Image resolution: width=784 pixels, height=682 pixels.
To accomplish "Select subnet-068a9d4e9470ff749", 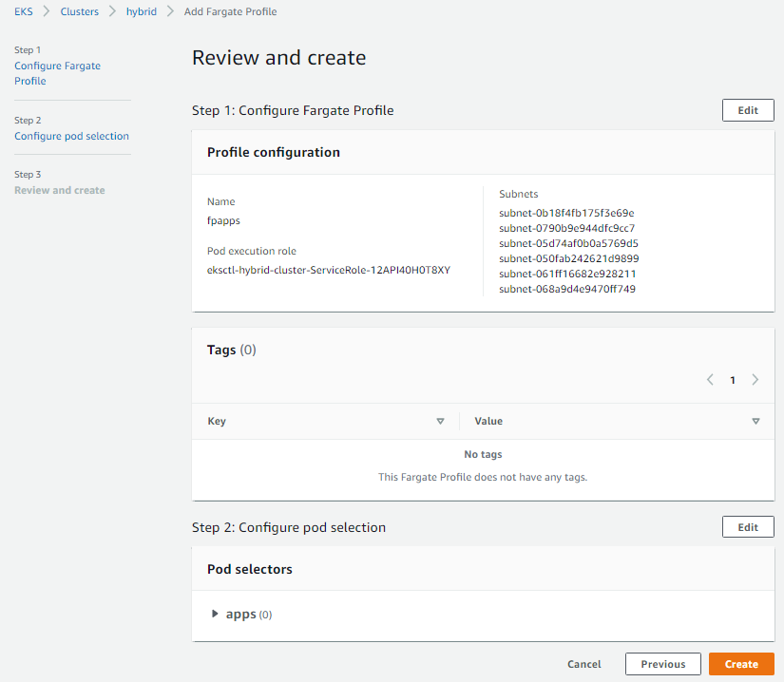I will tap(567, 289).
